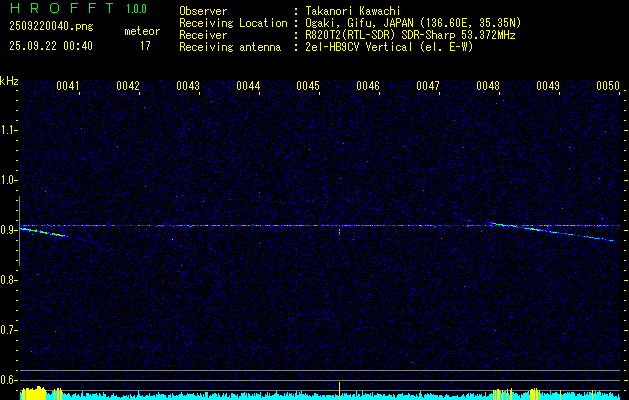The image size is (629, 400).
Task: Click the 1.1 kHz axis label
Action: pos(9,130)
